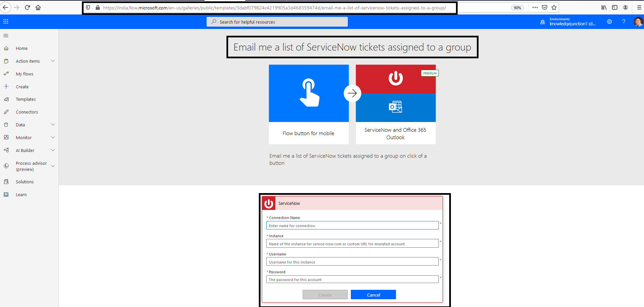Click the Environments icon in top bar

542,22
